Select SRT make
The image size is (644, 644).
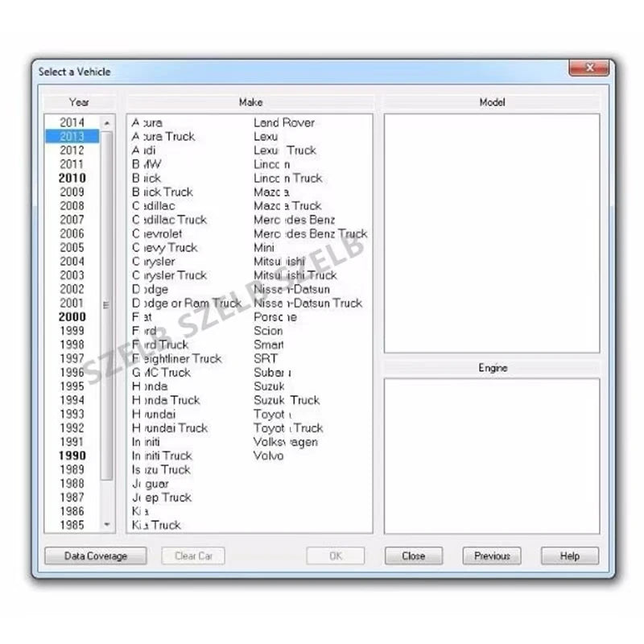pos(266,358)
